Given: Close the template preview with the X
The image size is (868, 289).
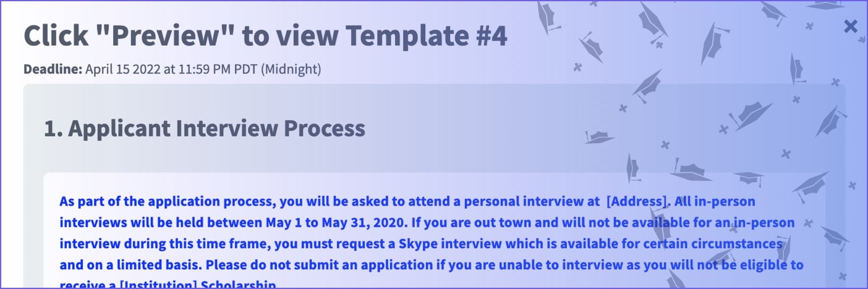Looking at the screenshot, I should coord(851,26).
